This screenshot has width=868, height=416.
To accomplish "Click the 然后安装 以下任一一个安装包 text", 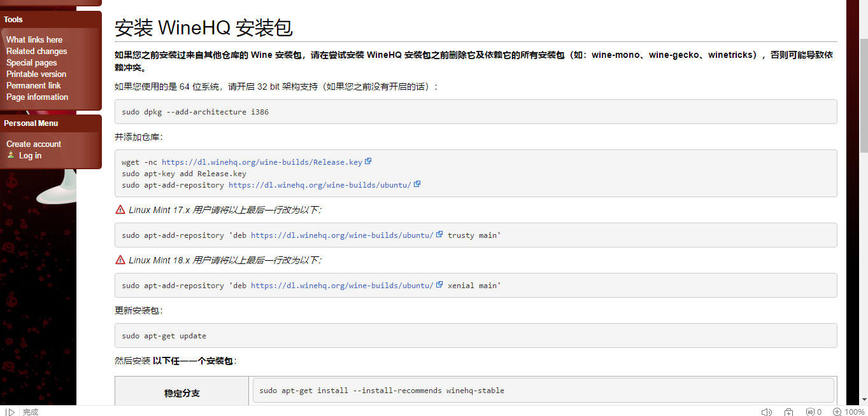I will click(x=176, y=361).
